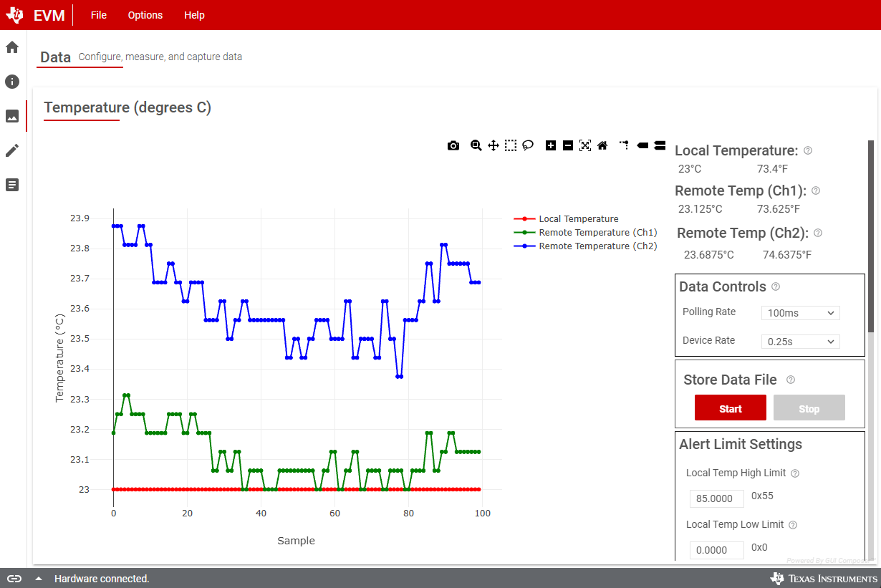Select the Zoom tool in chart toolbar

[476, 145]
